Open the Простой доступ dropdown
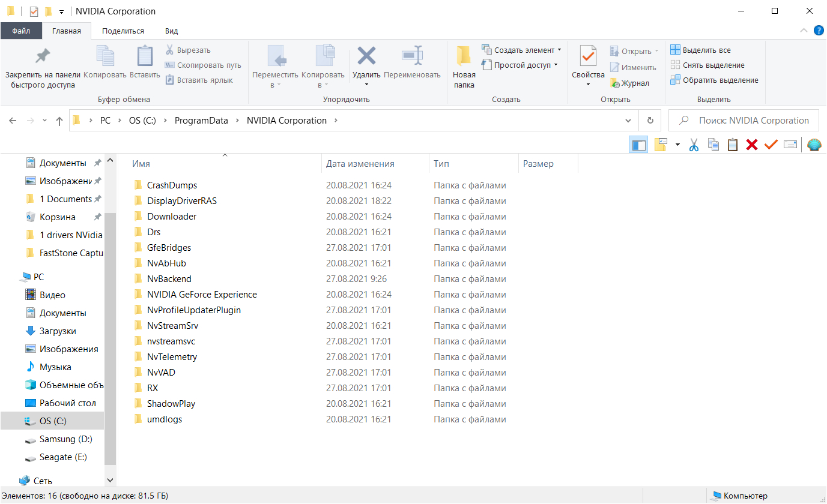The width and height of the screenshot is (827, 504). 556,65
